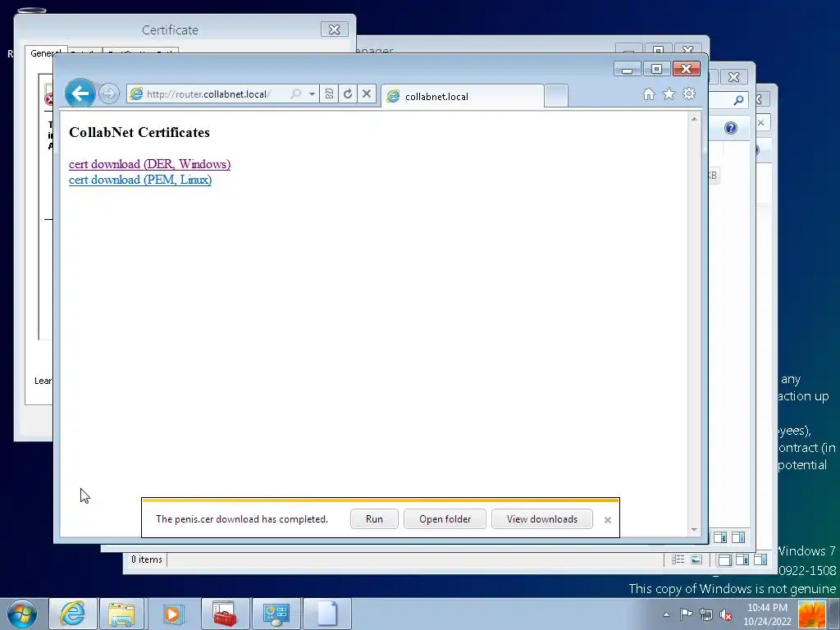Select the collabnet.local browser tab
The height and width of the screenshot is (630, 840).
462,97
